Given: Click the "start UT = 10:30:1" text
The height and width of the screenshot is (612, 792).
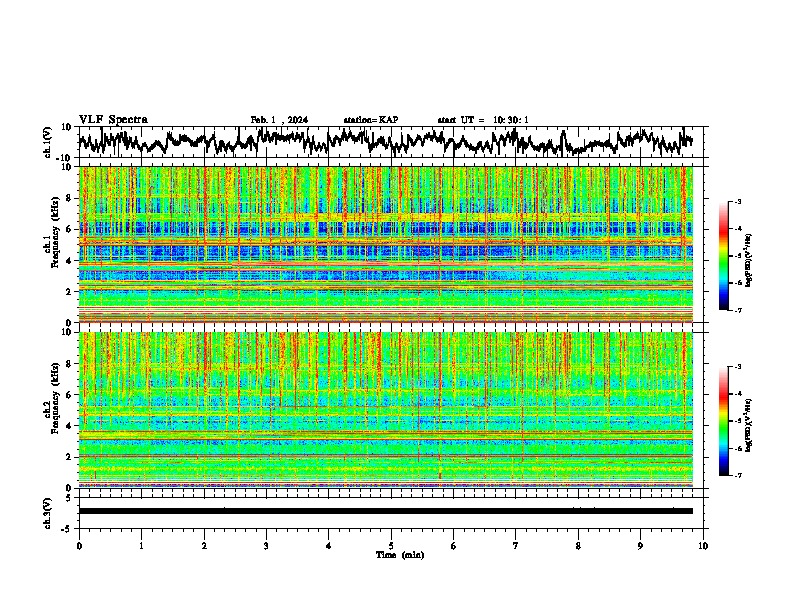Looking at the screenshot, I should [x=483, y=120].
